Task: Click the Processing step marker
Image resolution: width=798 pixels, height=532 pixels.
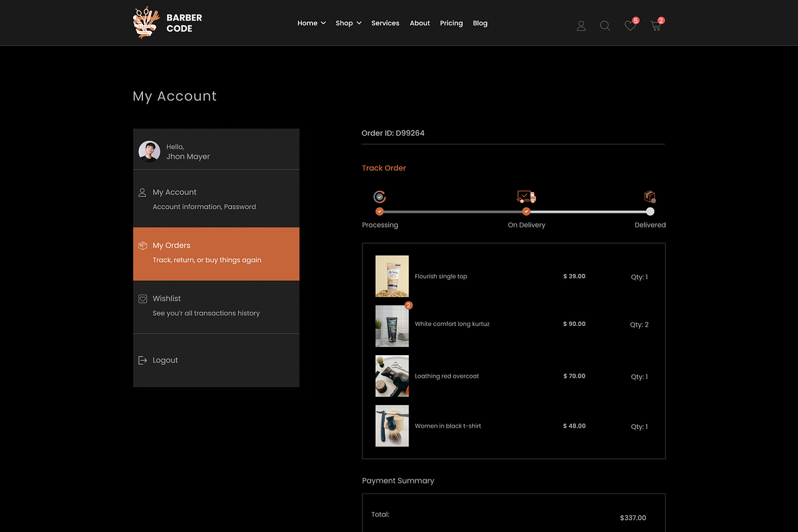Action: (380, 211)
